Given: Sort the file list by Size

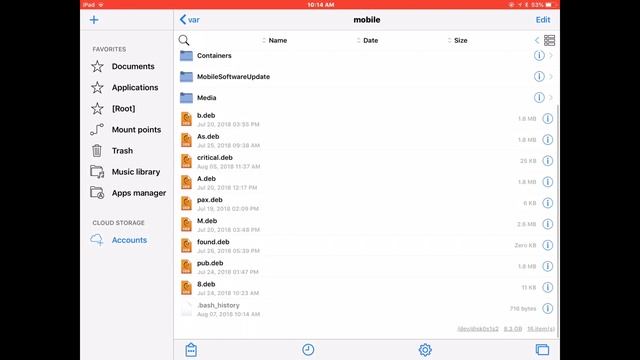Looking at the screenshot, I should coord(458,40).
